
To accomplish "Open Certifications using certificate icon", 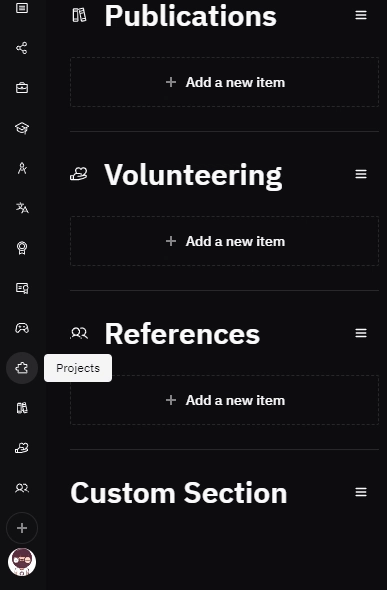I will point(22,288).
